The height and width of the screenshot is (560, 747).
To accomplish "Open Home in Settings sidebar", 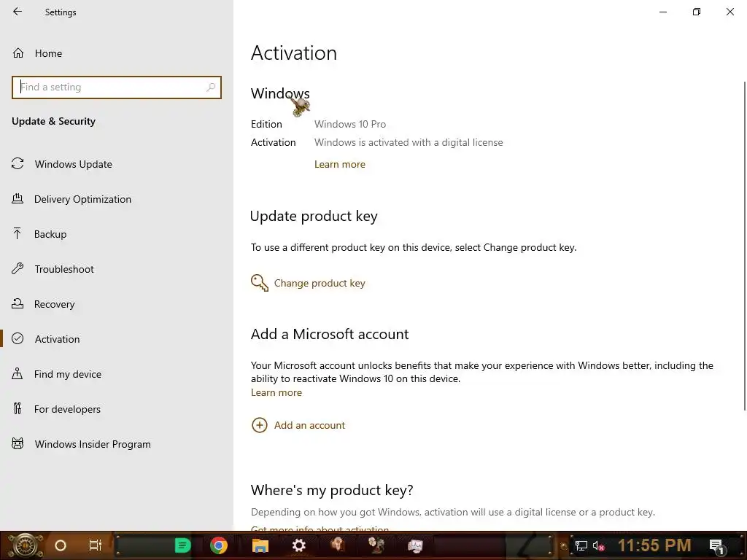I will 48,53.
